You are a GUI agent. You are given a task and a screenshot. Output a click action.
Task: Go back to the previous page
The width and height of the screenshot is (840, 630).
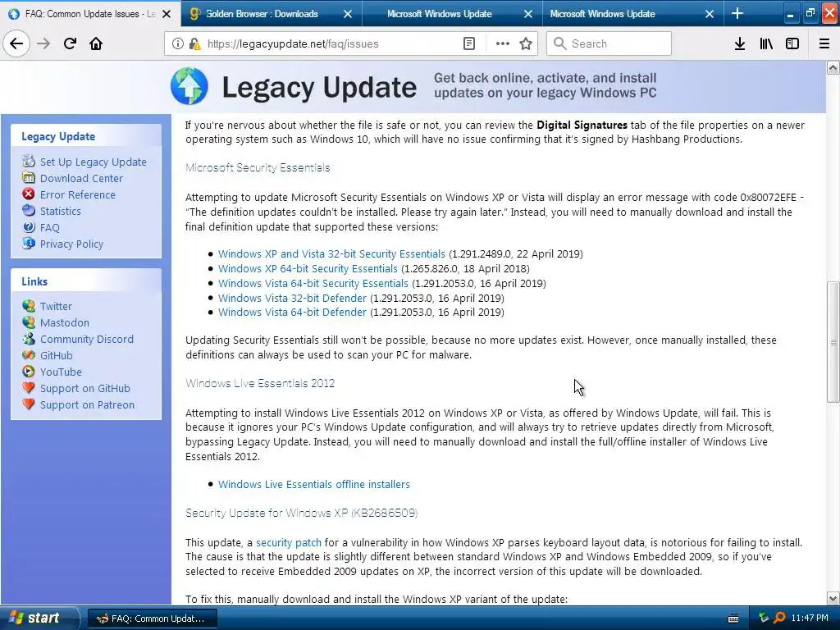coord(16,43)
